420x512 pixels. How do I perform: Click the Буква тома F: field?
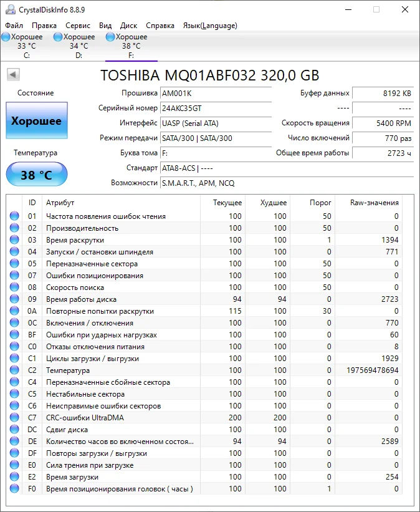[216, 153]
